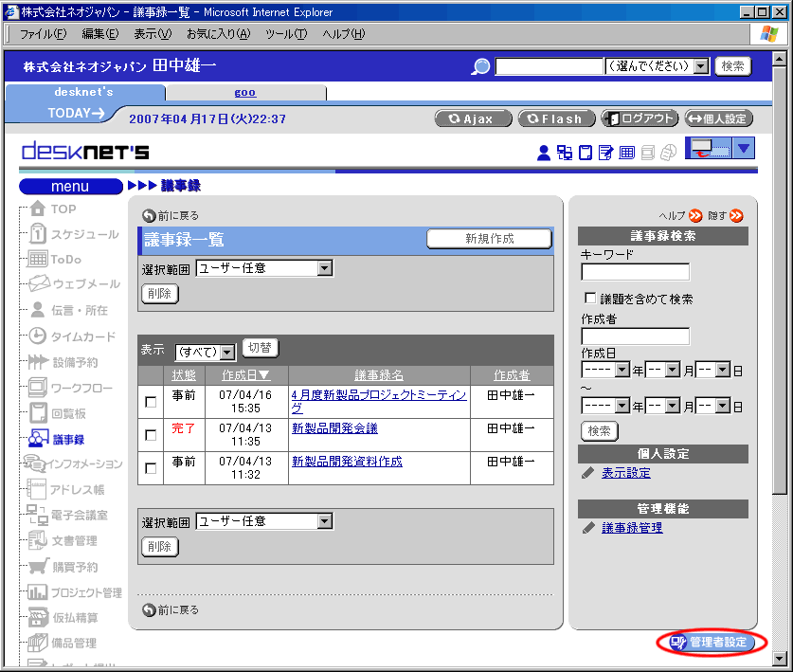793x672 pixels.
Task: Open the ファイル(F) menu
Action: pos(43,34)
